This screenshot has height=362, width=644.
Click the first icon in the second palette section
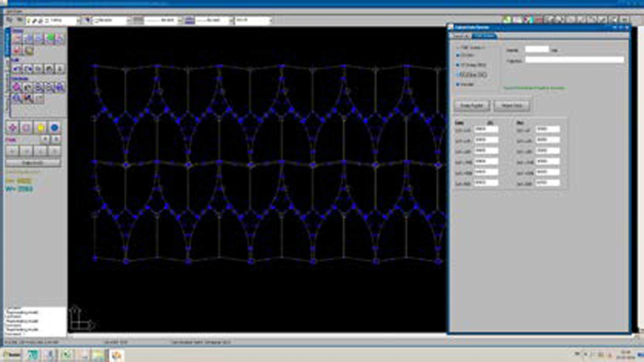[x=17, y=68]
